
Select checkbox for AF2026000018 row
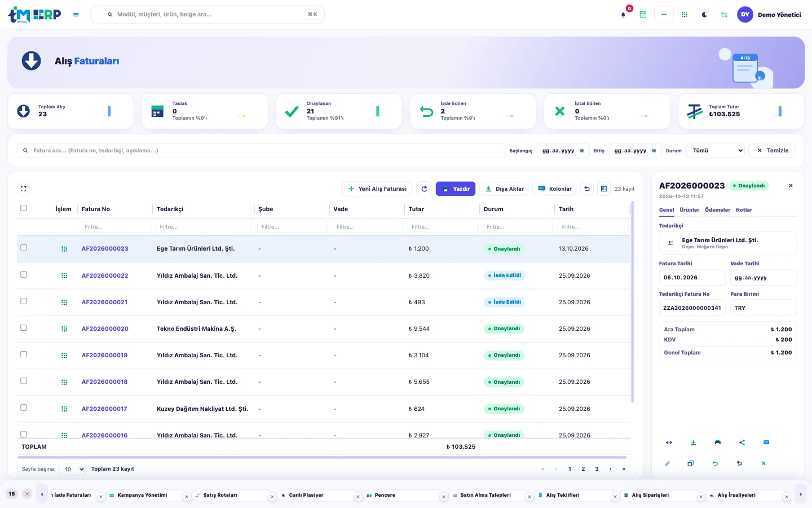[x=24, y=381]
